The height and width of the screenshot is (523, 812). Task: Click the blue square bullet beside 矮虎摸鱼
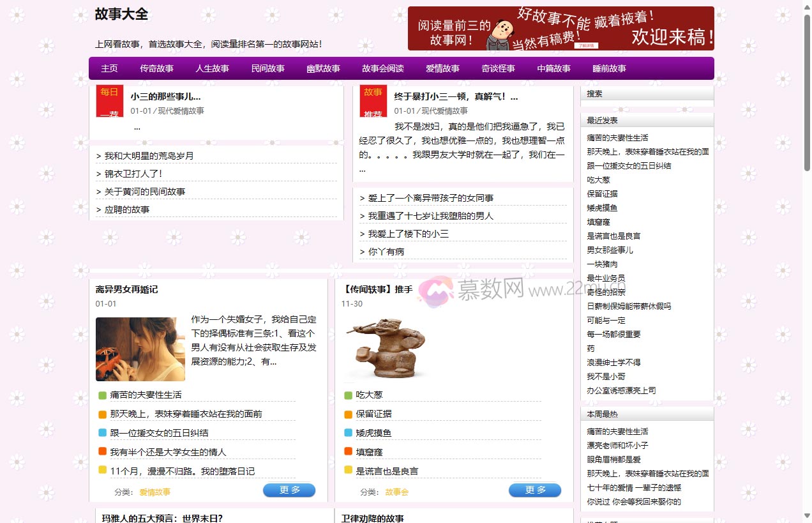(348, 433)
